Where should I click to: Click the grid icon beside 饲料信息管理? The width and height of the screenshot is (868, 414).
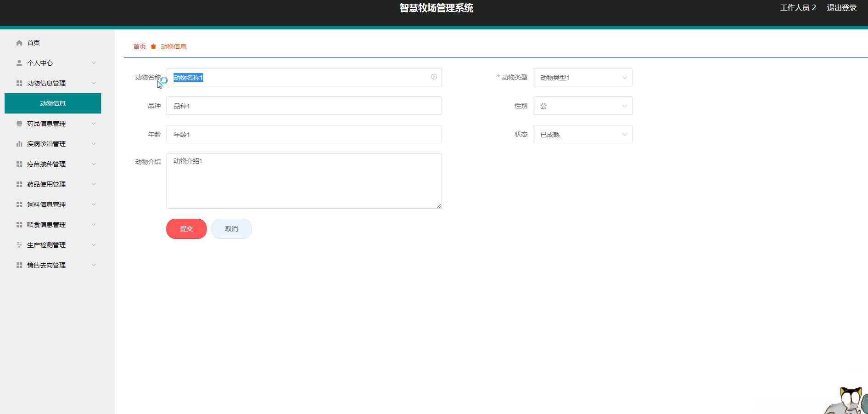[19, 204]
